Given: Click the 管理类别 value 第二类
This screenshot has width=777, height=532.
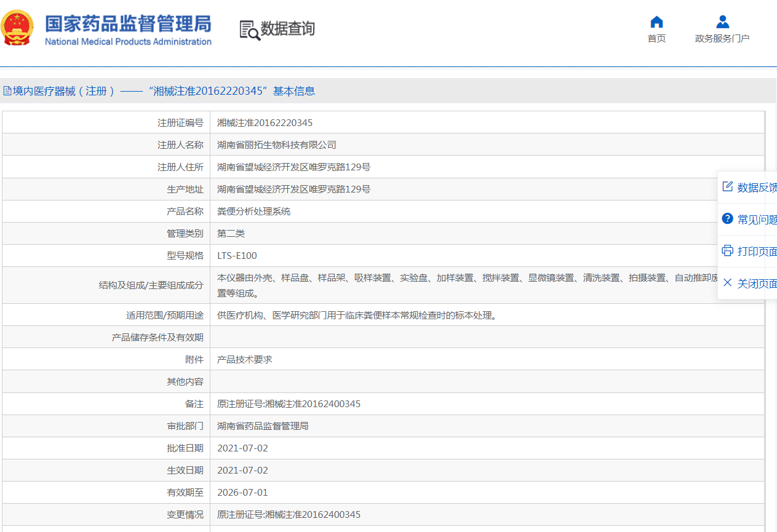Looking at the screenshot, I should tap(231, 234).
